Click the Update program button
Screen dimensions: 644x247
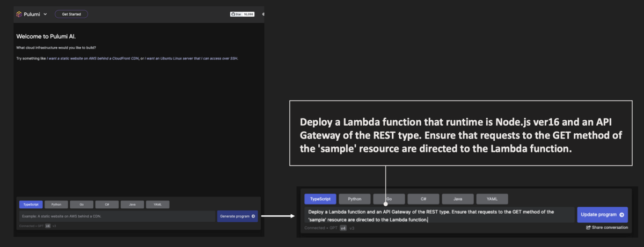click(x=602, y=215)
